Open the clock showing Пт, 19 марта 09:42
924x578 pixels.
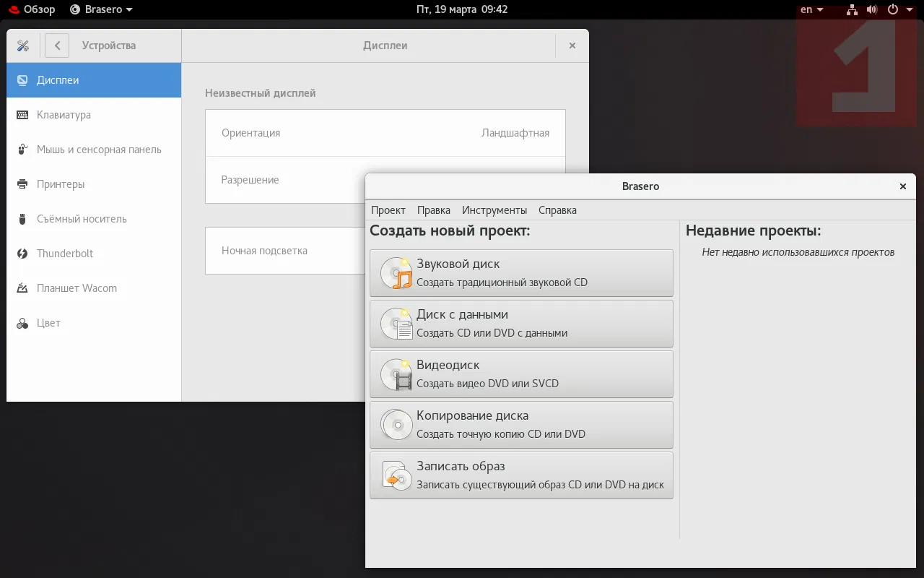[x=462, y=9]
